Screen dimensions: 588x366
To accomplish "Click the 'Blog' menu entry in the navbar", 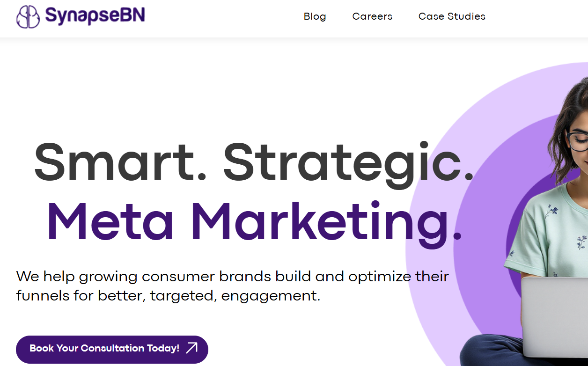I will tap(315, 16).
